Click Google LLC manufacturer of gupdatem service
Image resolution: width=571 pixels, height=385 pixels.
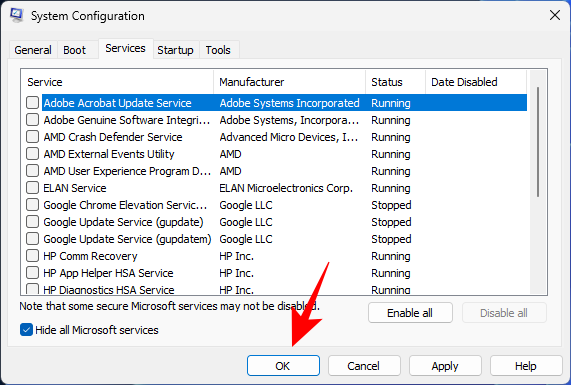pyautogui.click(x=246, y=239)
